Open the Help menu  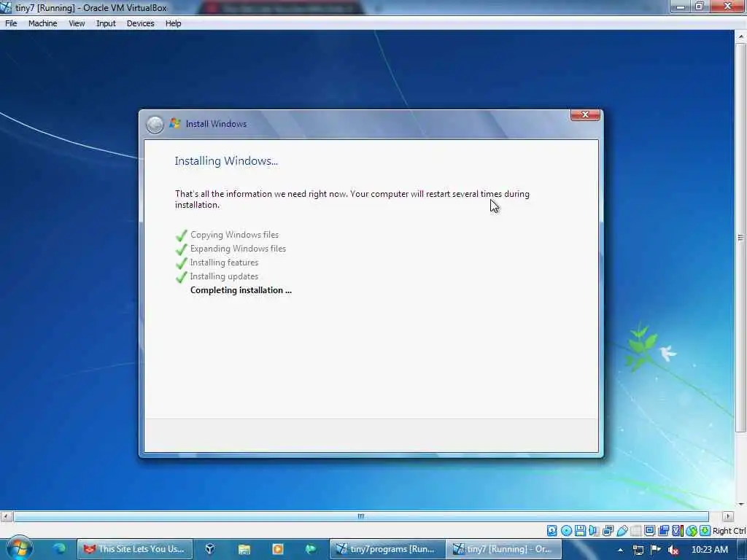pos(173,23)
